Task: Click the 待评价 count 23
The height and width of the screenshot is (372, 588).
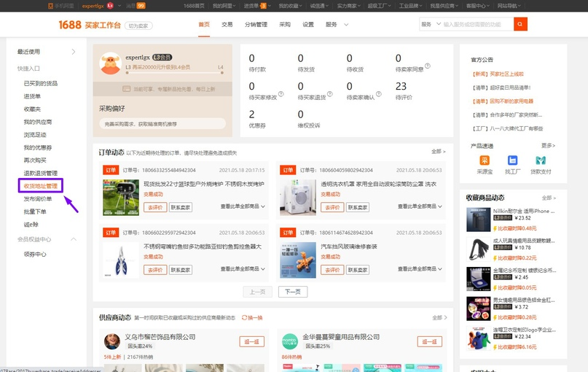Action: click(401, 86)
